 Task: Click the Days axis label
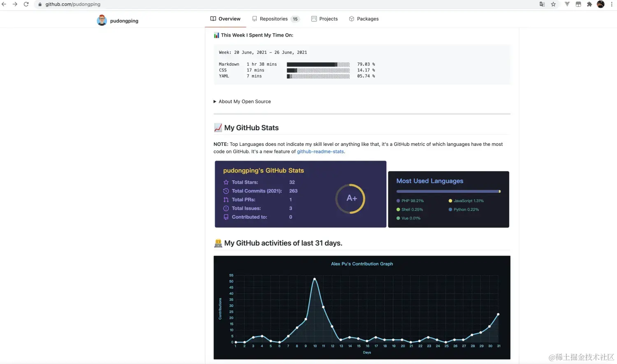coord(367,352)
